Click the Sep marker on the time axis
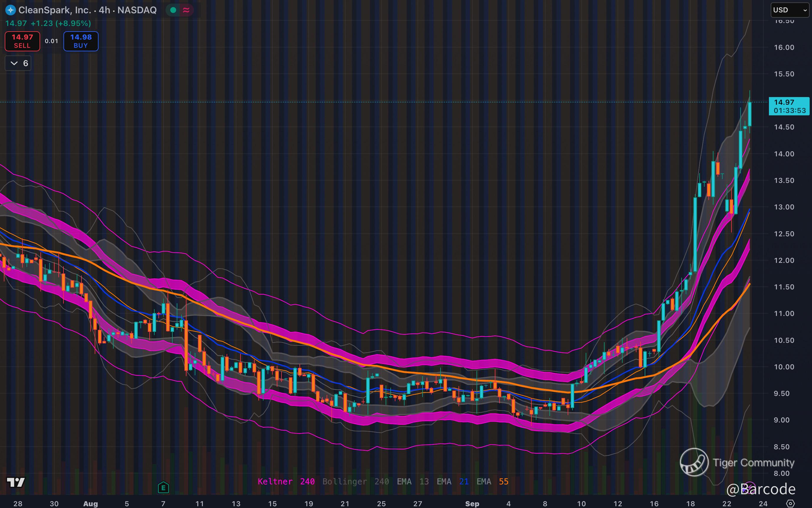Viewport: 812px width, 508px height. tap(472, 503)
